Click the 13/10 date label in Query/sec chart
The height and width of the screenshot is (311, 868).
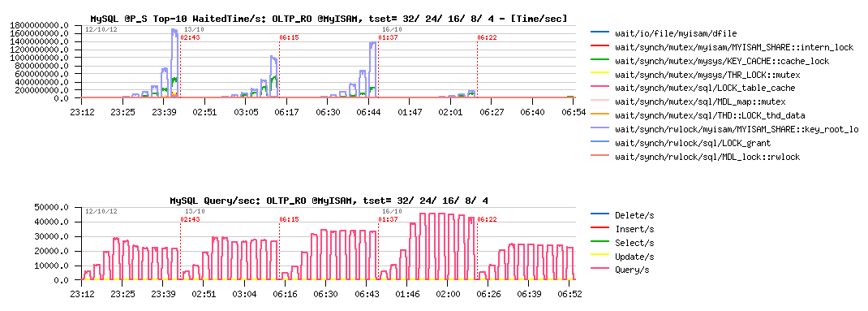194,210
